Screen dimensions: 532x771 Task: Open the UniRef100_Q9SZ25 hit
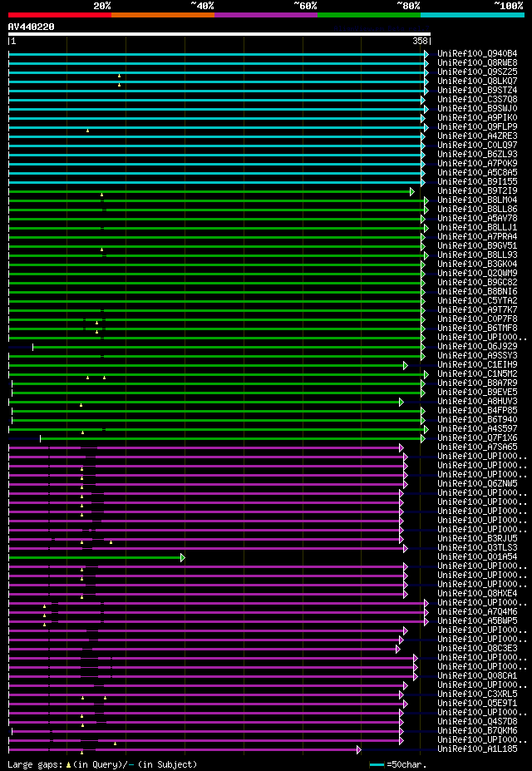[x=477, y=72]
